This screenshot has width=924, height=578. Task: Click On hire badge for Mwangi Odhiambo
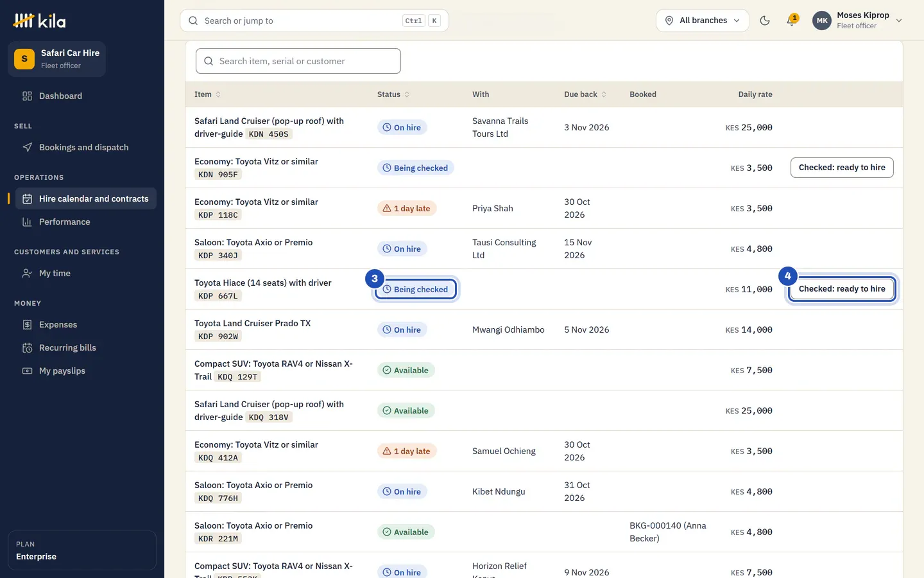tap(402, 329)
